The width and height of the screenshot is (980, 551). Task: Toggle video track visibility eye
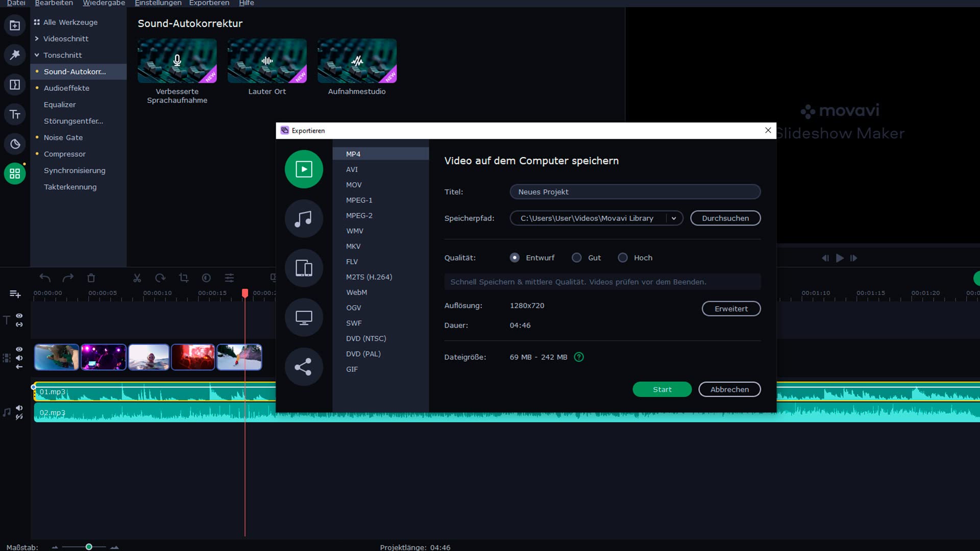click(x=19, y=349)
